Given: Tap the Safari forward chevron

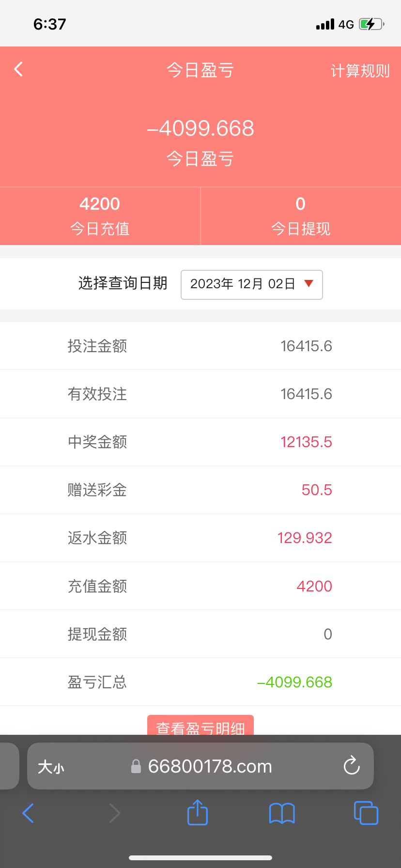Looking at the screenshot, I should click(114, 813).
